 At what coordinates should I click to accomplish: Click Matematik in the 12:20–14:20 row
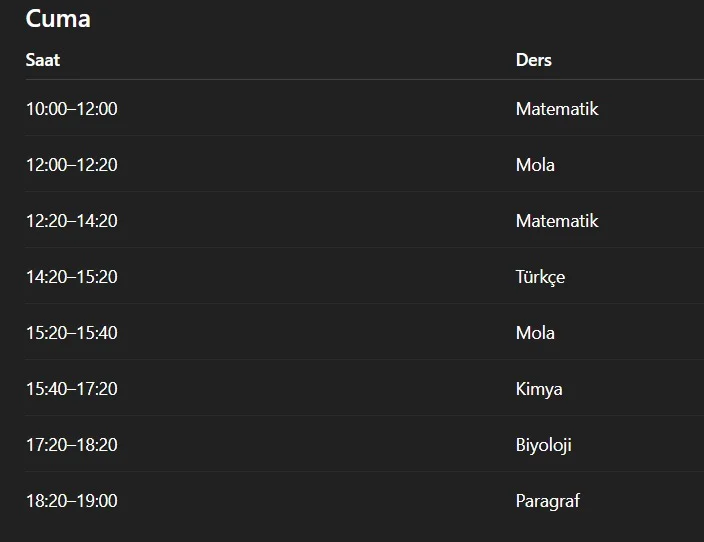pos(557,221)
